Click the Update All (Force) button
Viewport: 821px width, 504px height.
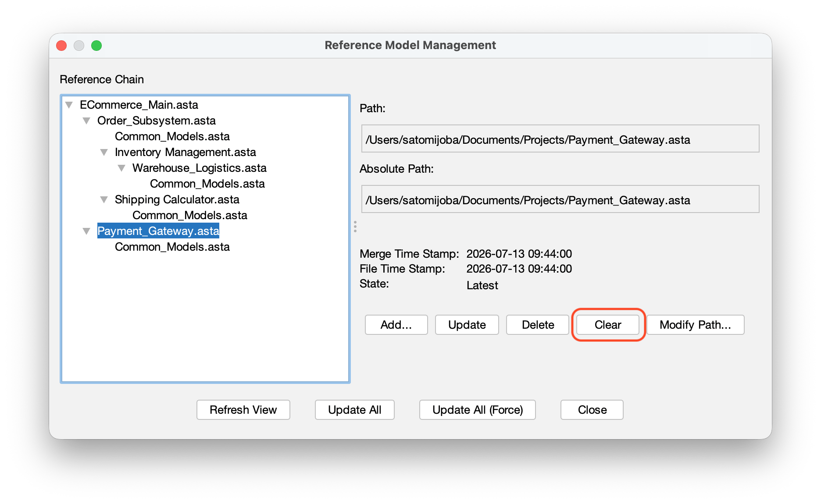(478, 410)
